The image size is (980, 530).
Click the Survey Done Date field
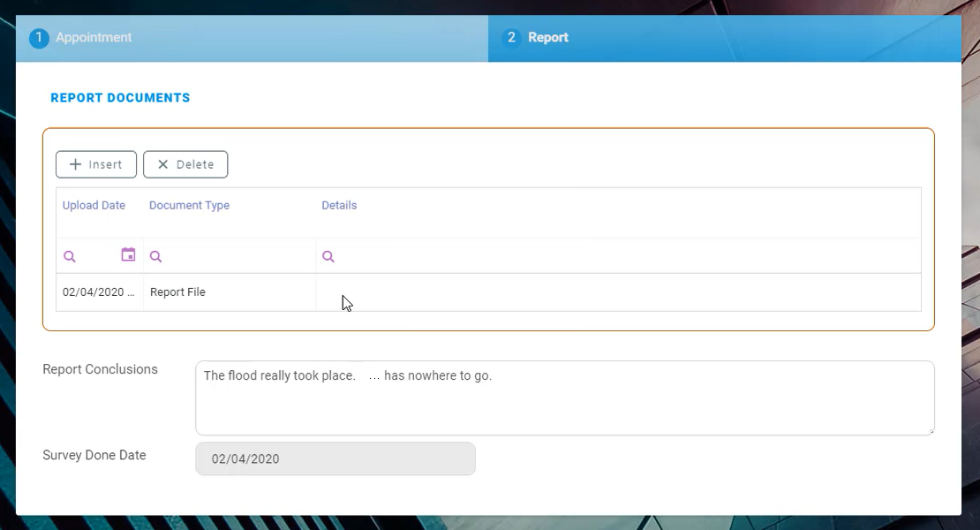click(x=335, y=459)
